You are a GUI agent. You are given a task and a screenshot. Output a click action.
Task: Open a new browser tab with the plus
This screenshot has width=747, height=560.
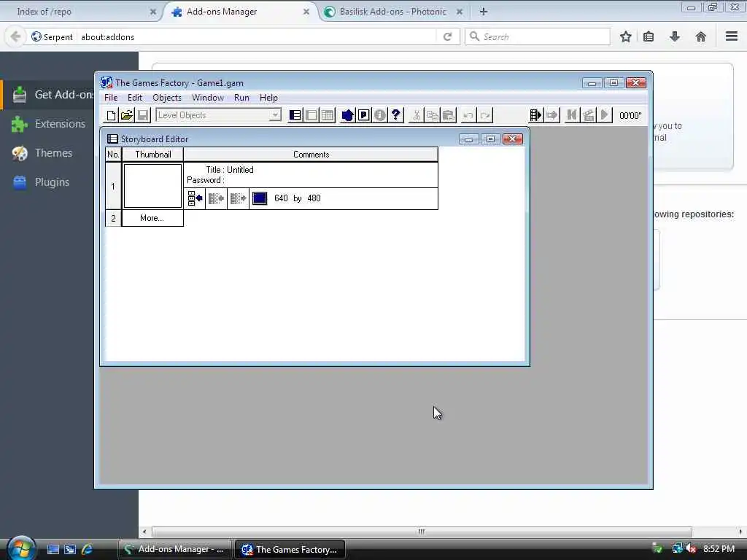[x=484, y=12]
